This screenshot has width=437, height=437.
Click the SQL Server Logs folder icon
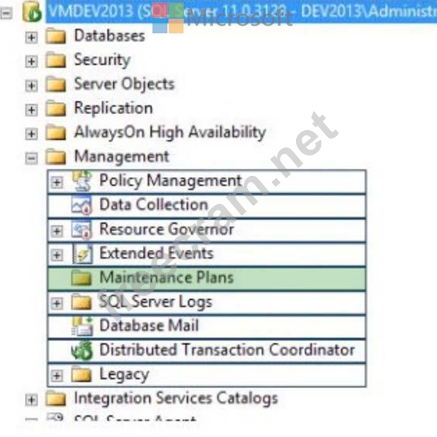(x=81, y=302)
